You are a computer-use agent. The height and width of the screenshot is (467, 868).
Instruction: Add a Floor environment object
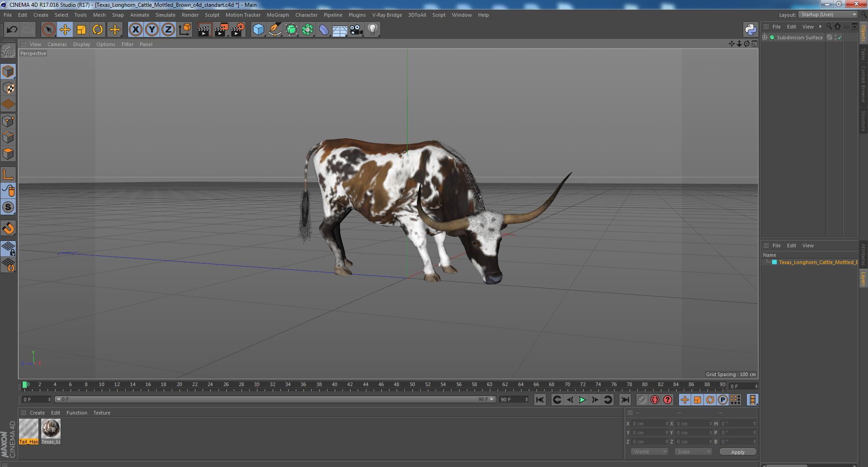click(x=340, y=30)
